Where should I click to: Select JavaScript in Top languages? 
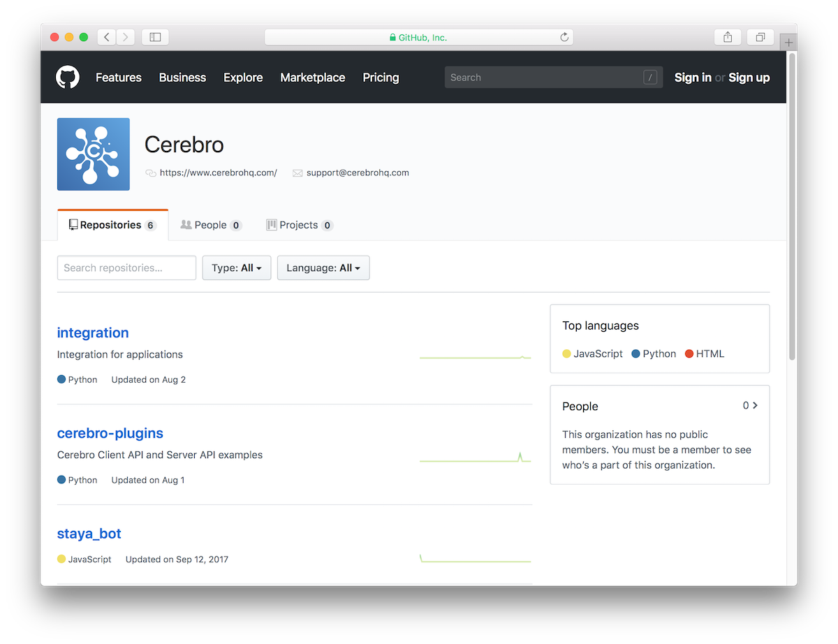(x=598, y=353)
